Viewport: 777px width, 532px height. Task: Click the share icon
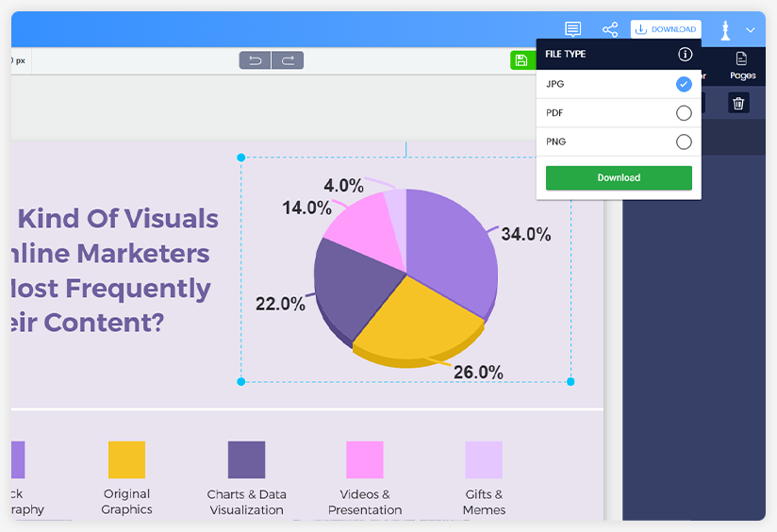pos(610,29)
